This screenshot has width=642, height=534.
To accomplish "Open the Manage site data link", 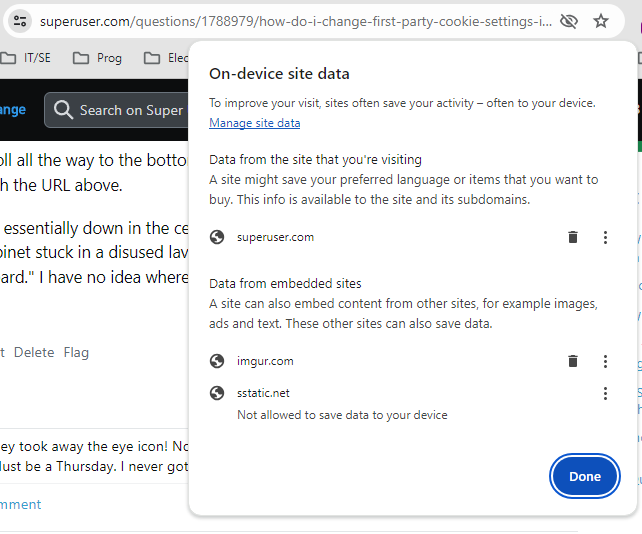I will coord(254,123).
